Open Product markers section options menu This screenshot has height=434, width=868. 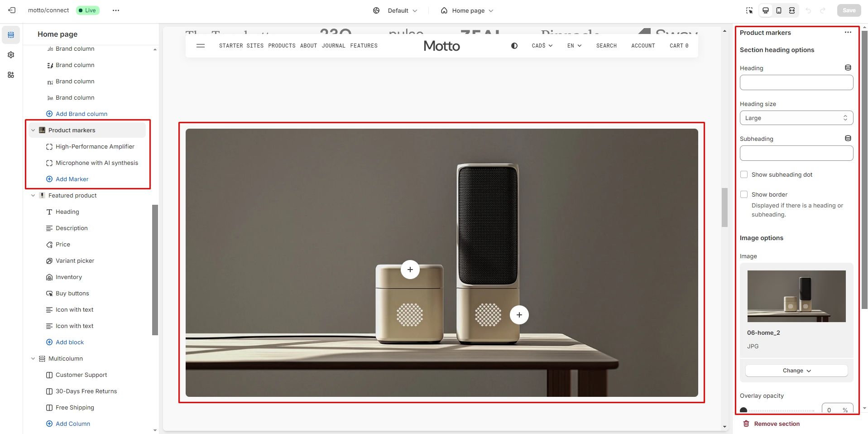coord(848,33)
